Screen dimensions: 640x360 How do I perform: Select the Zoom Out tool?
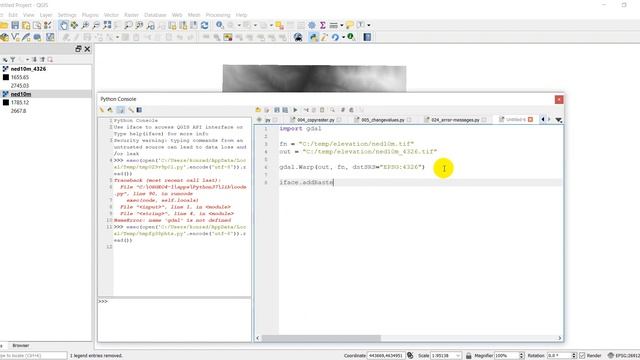pos(96,25)
